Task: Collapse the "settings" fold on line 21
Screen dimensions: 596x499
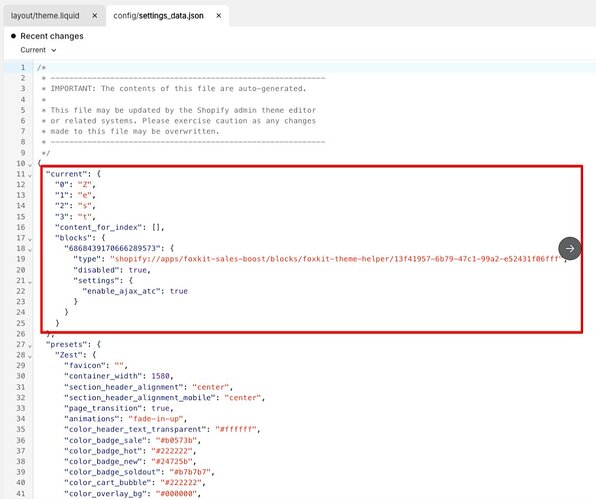Action: [x=30, y=282]
